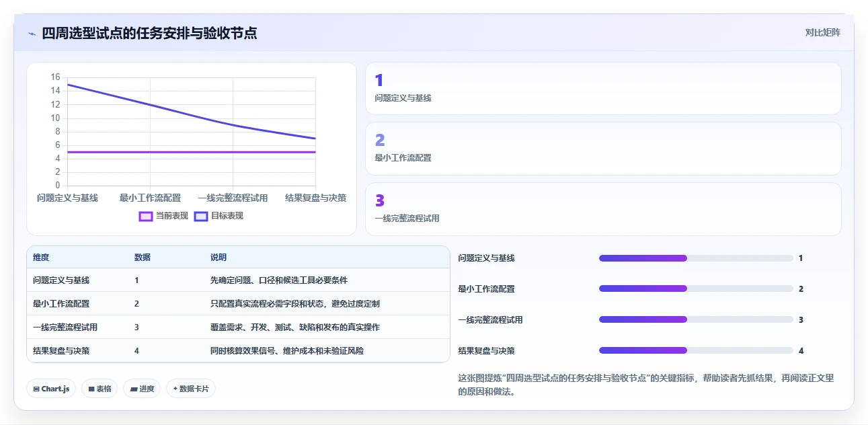
Task: Click description 同时核算效果信号、维护成本
Action: coord(287,351)
